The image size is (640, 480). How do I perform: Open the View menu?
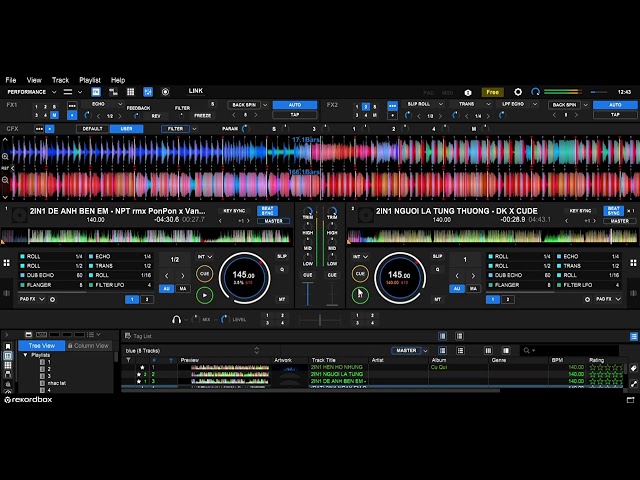click(34, 80)
